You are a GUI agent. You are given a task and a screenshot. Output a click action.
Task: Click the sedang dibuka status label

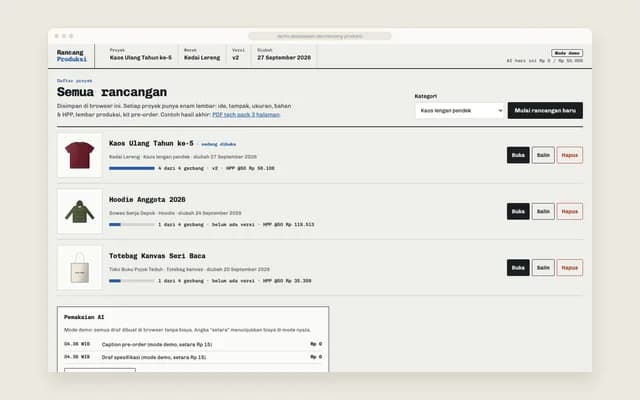[x=218, y=144]
